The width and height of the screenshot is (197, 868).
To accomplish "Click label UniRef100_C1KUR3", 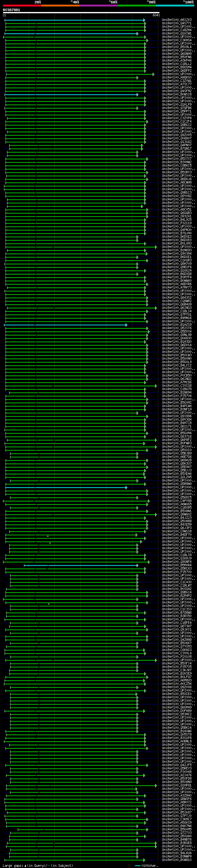I will (177, 260).
